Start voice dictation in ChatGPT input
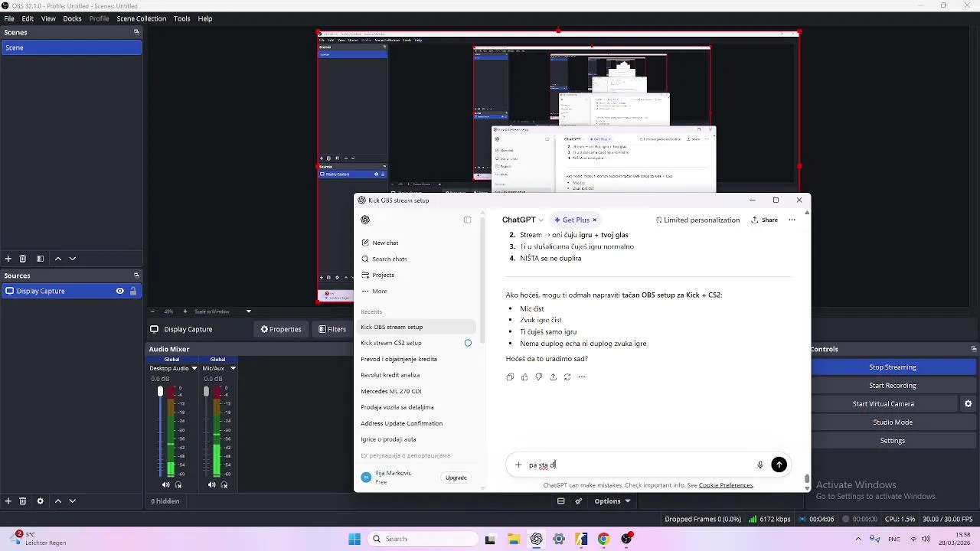Image resolution: width=980 pixels, height=551 pixels. [760, 465]
